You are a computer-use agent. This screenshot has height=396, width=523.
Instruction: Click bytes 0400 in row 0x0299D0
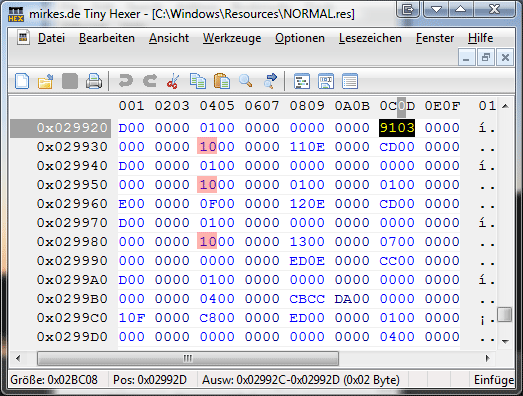(397, 337)
